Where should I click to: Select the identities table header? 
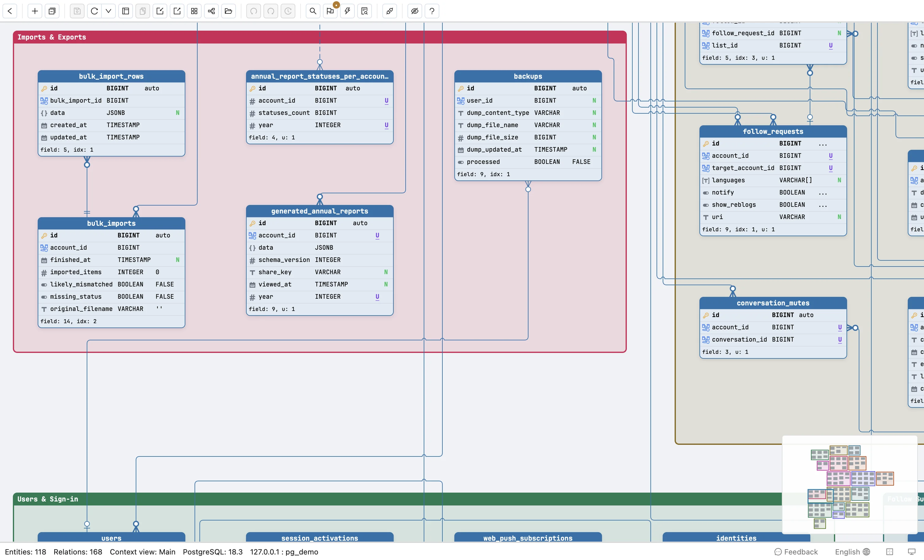click(x=736, y=538)
